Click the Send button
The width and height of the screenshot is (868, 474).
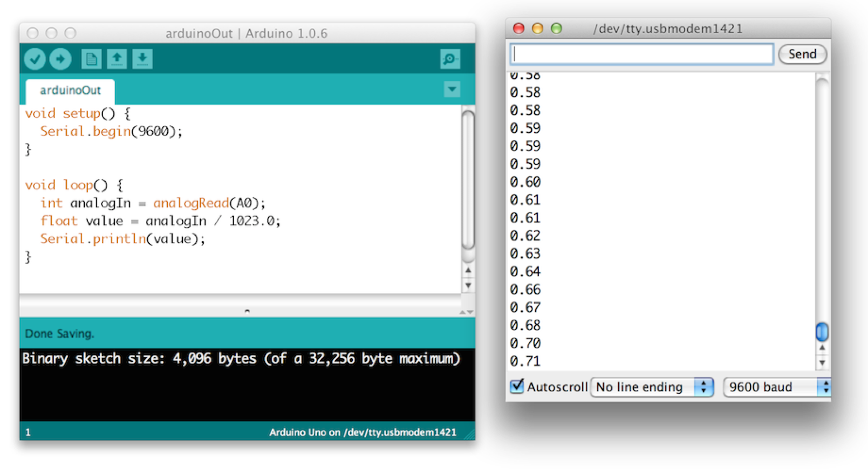point(802,54)
